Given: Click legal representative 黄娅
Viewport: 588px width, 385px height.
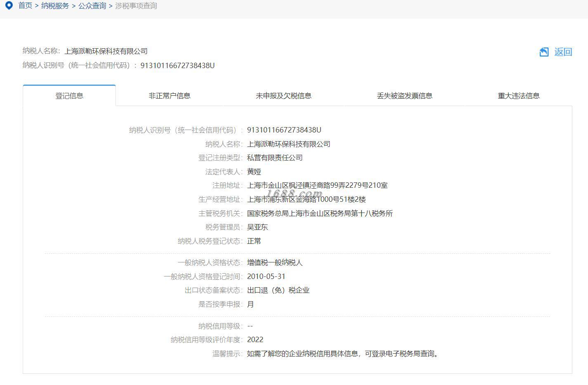Looking at the screenshot, I should [254, 172].
